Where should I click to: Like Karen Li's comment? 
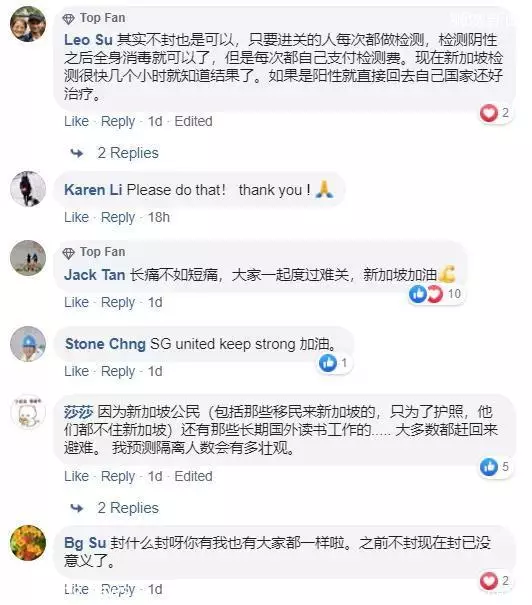coord(76,217)
